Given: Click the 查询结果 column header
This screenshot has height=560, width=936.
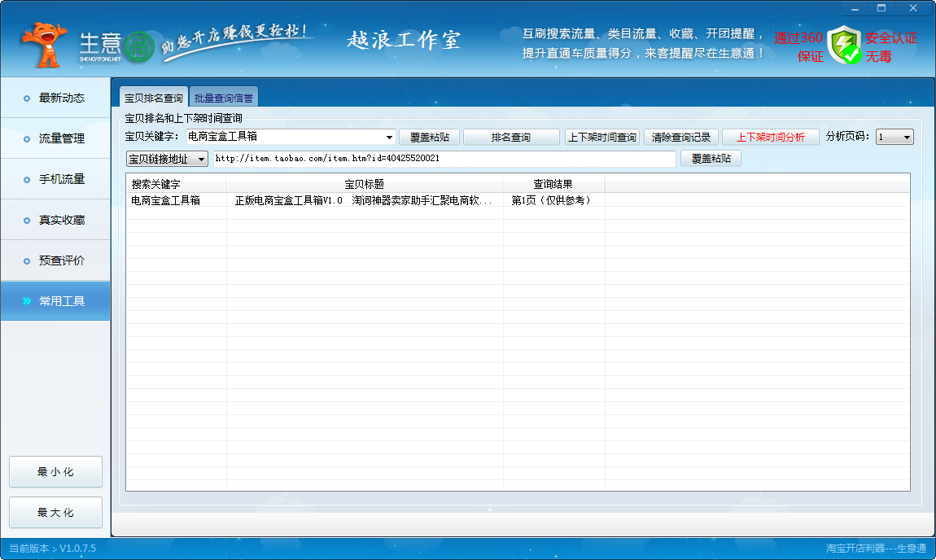Looking at the screenshot, I should pyautogui.click(x=553, y=184).
